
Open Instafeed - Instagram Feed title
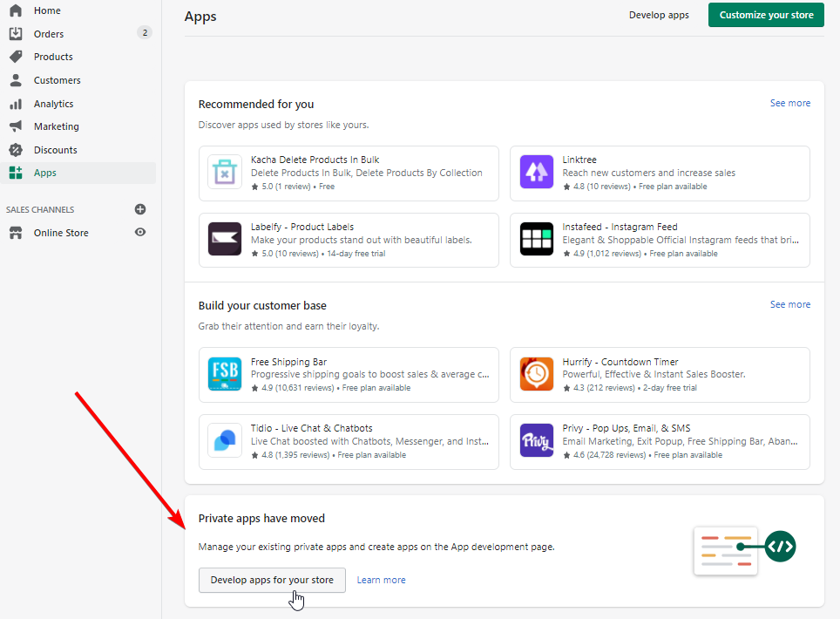click(620, 227)
